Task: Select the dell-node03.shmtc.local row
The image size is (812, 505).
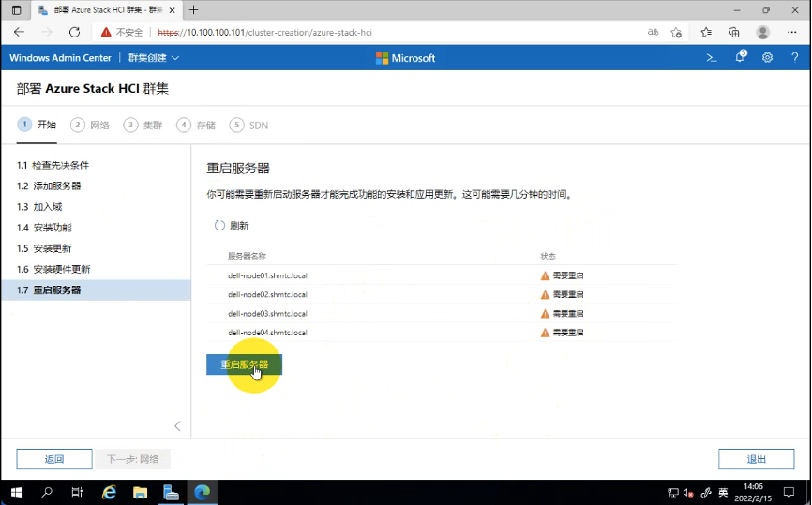Action: (x=443, y=314)
